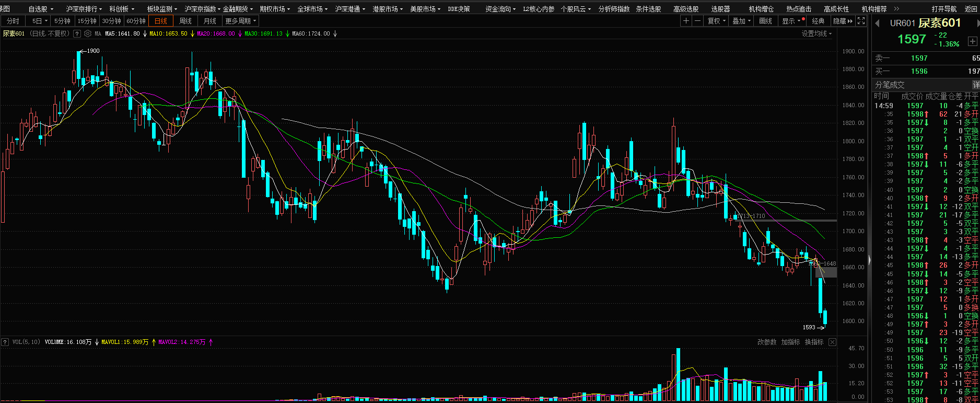Click MAVOL2:14.275万 label
This screenshot has width=980, height=403.
click(x=182, y=342)
